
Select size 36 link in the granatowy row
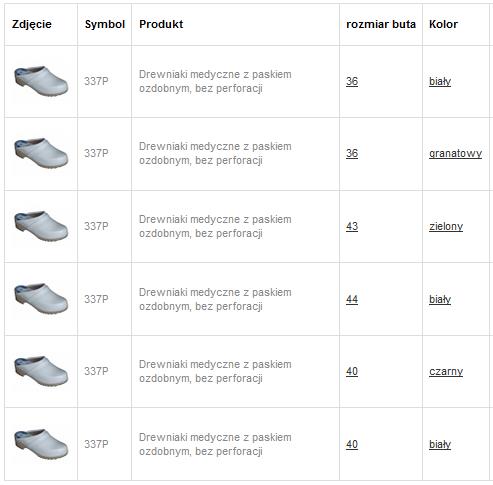pos(352,153)
